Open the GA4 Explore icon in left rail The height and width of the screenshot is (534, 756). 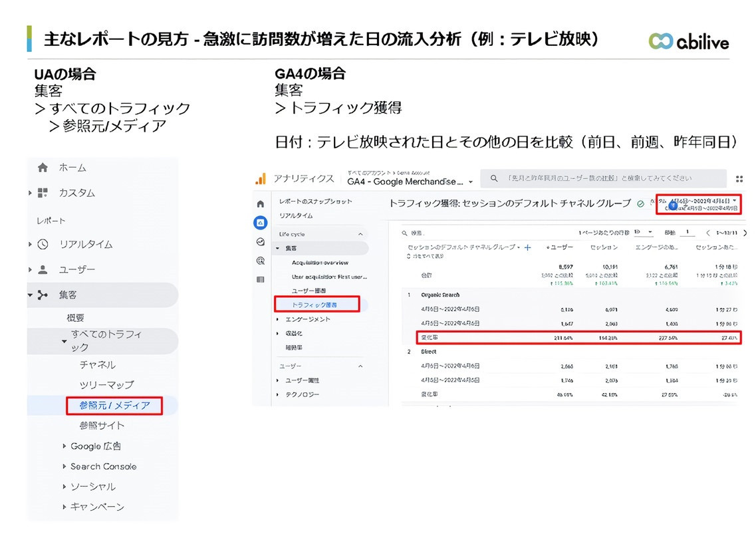[261, 242]
